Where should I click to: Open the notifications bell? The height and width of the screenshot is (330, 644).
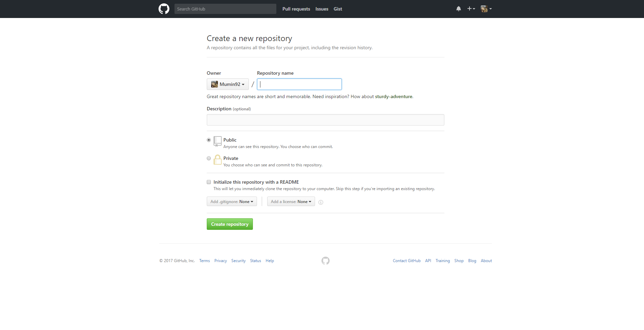458,8
